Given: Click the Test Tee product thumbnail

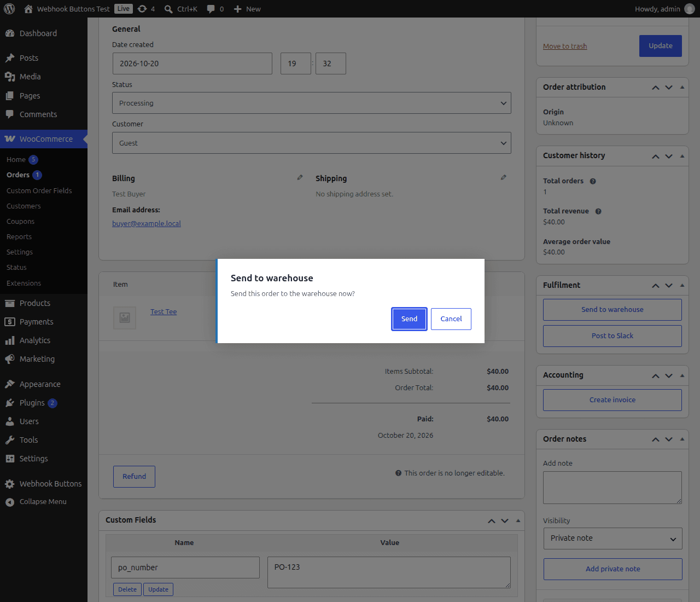Looking at the screenshot, I should 125,317.
